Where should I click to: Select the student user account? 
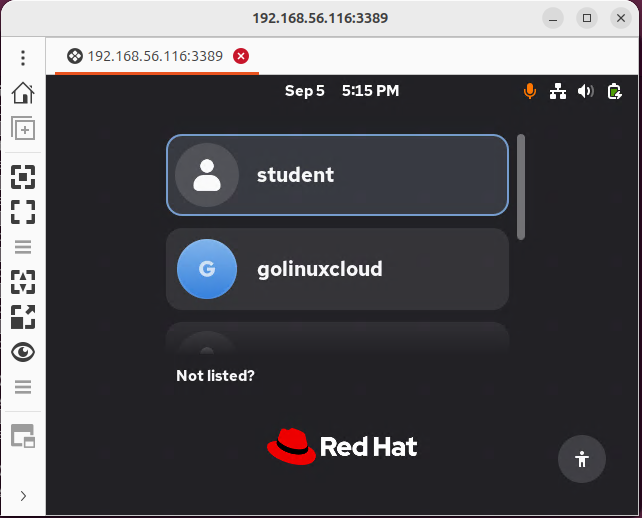coord(337,175)
